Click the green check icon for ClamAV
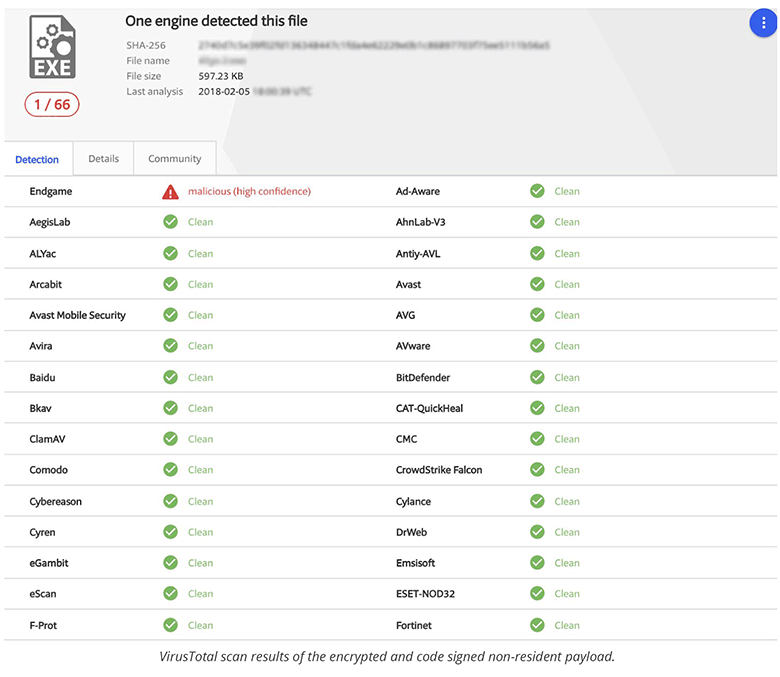 coord(171,439)
